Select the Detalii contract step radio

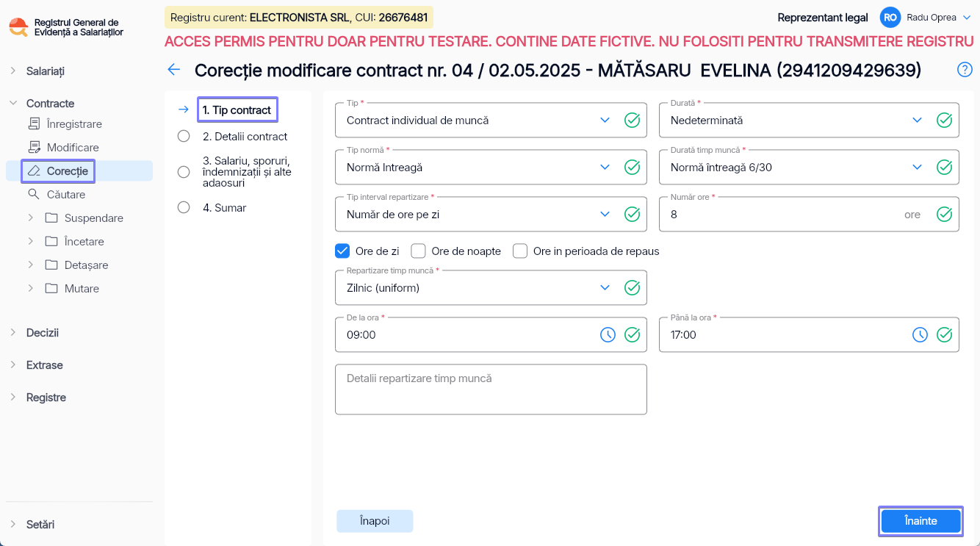[x=184, y=136]
